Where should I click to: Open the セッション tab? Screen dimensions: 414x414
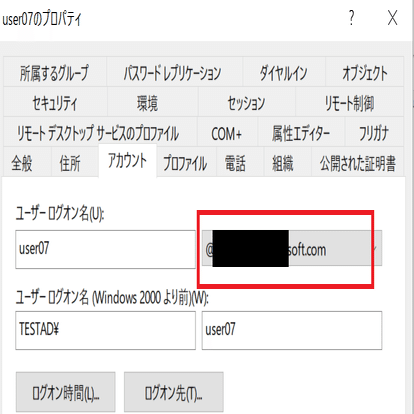pyautogui.click(x=247, y=102)
